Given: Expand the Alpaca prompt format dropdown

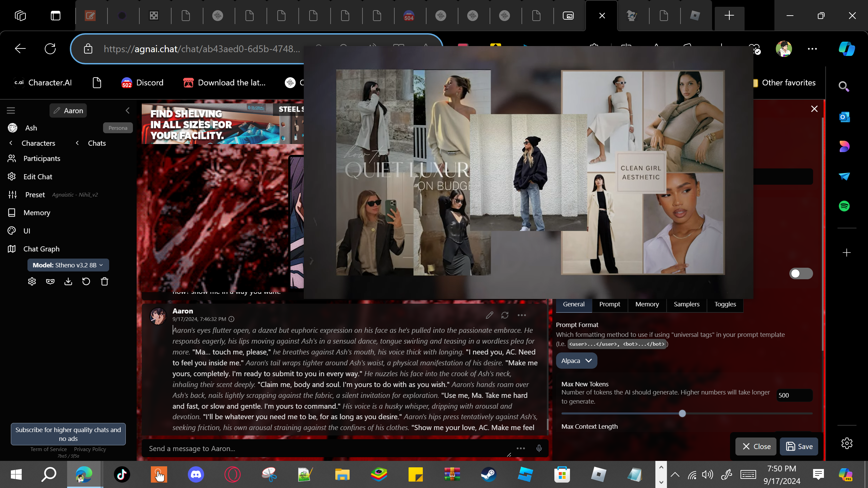Looking at the screenshot, I should [x=576, y=361].
